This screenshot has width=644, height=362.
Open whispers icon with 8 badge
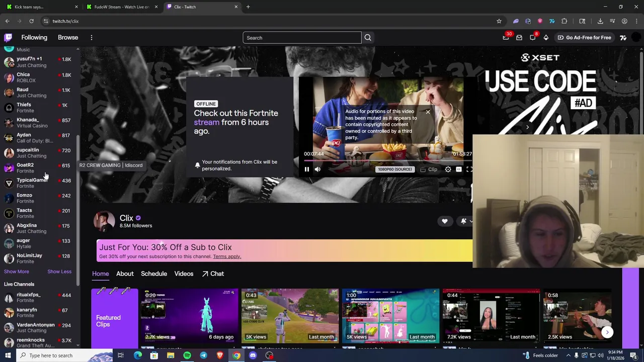click(x=533, y=38)
